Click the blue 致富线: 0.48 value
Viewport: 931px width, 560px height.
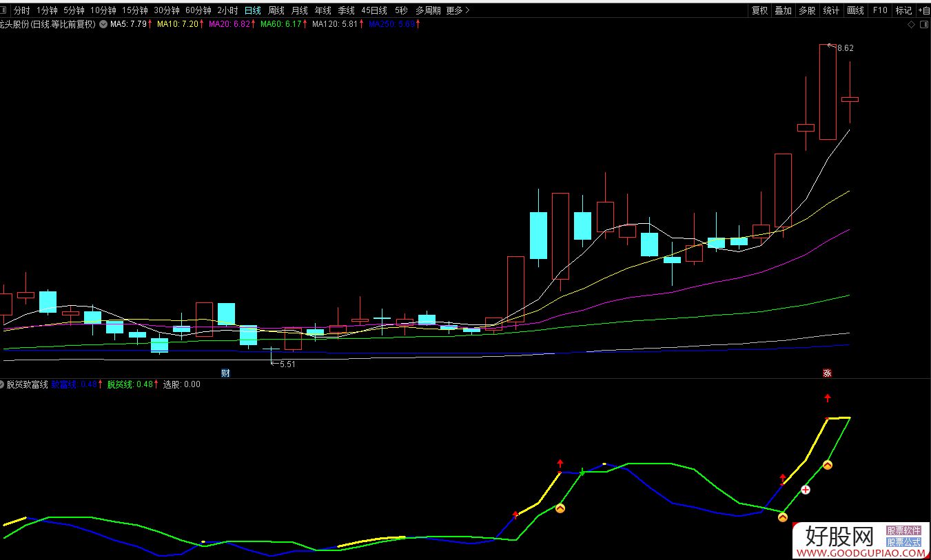pyautogui.click(x=74, y=384)
